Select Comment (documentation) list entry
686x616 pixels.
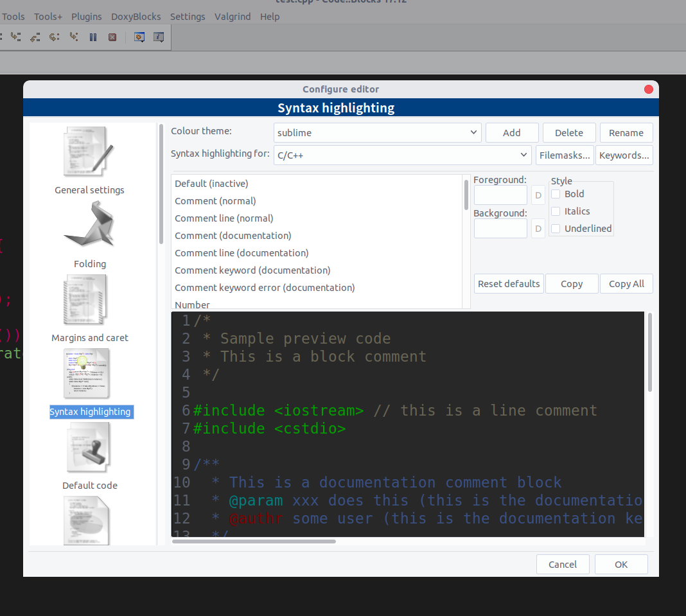coord(317,235)
